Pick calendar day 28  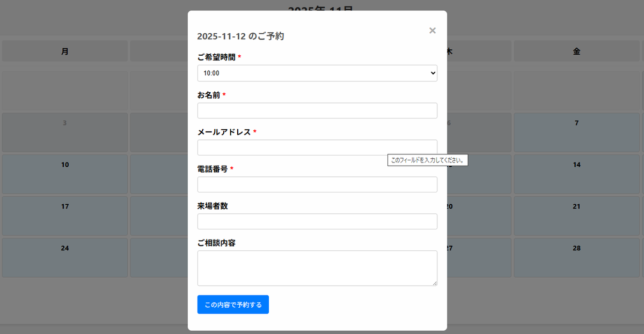(576, 257)
